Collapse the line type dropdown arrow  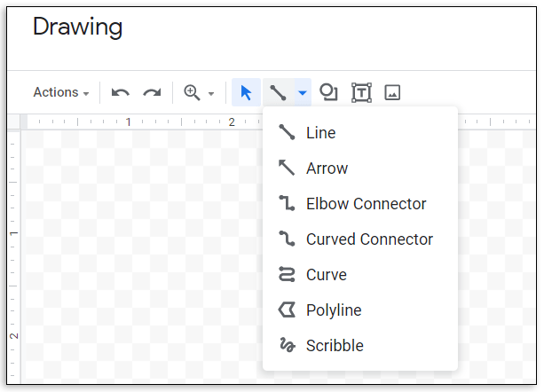(x=303, y=92)
